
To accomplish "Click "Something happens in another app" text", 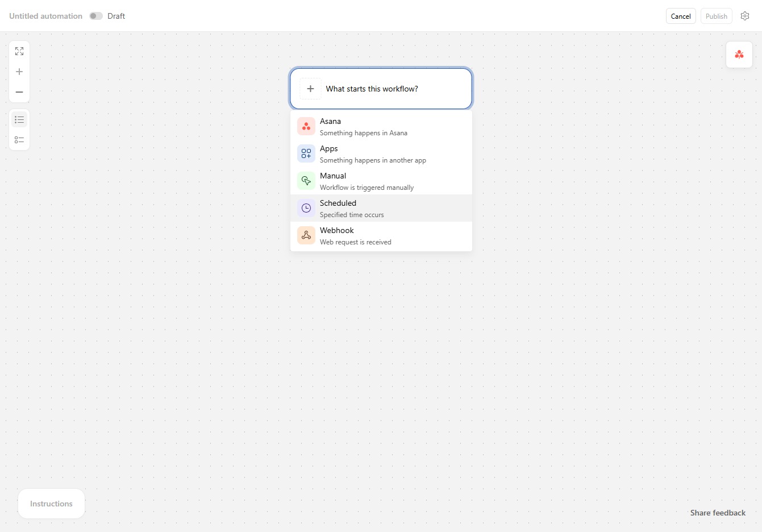I will pyautogui.click(x=373, y=160).
